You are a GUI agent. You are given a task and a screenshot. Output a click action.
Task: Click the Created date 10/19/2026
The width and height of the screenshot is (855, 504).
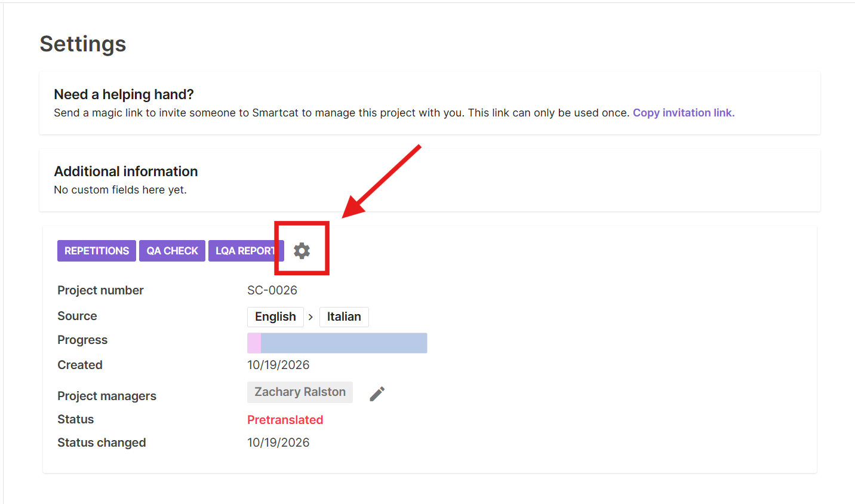tap(278, 365)
